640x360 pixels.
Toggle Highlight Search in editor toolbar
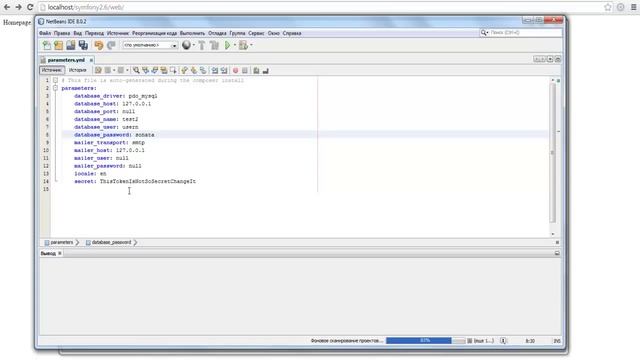(x=164, y=71)
